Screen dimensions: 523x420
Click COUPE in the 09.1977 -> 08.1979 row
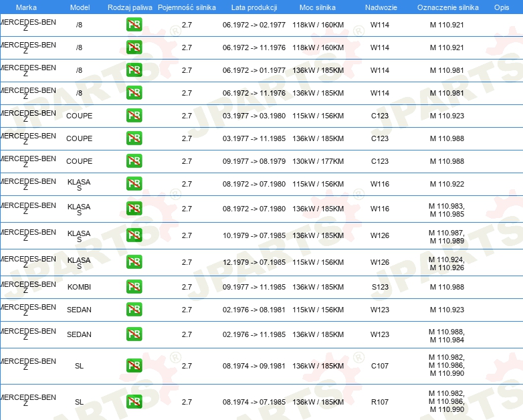pos(79,161)
